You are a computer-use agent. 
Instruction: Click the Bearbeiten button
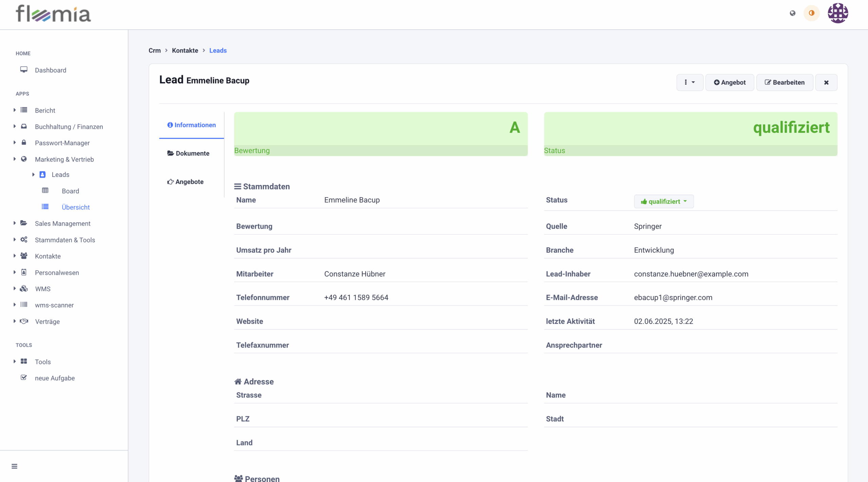tap(784, 82)
